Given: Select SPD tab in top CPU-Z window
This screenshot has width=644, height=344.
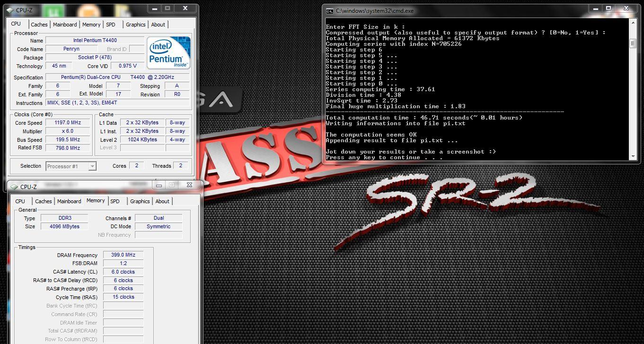Looking at the screenshot, I should [111, 25].
